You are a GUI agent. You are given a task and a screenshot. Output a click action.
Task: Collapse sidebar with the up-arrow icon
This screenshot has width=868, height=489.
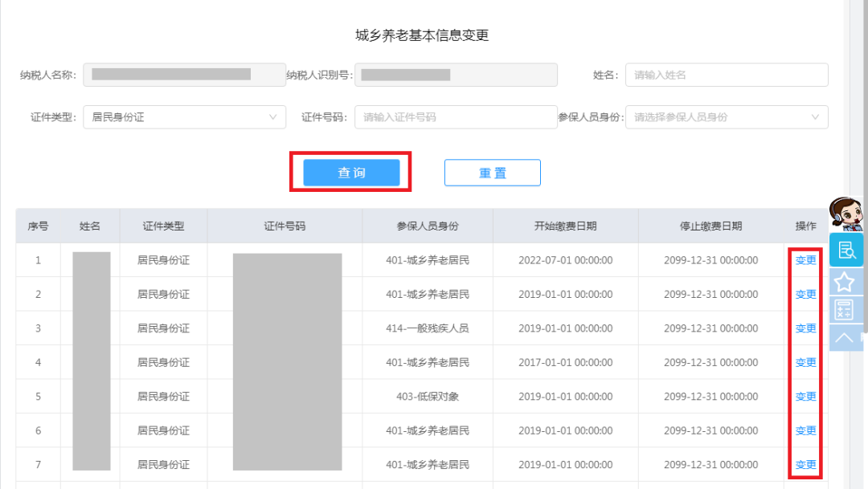point(845,337)
